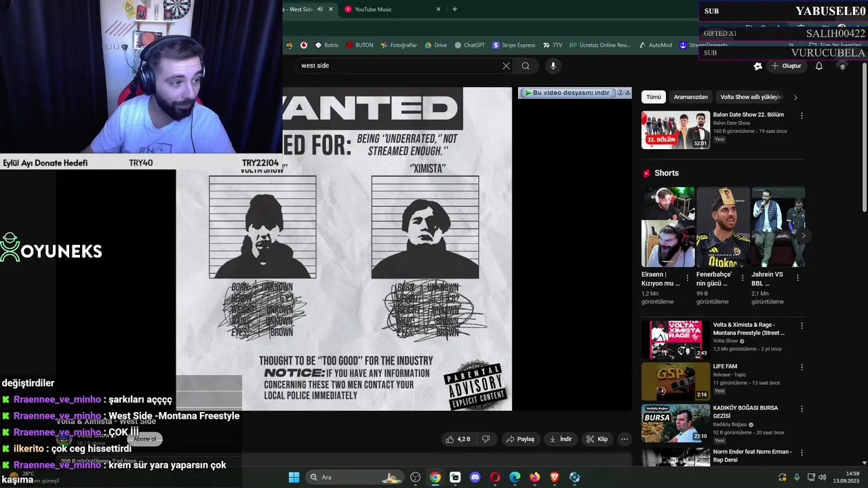Click the Oluştur create button
Screen dimensions: 868x488
(x=786, y=66)
